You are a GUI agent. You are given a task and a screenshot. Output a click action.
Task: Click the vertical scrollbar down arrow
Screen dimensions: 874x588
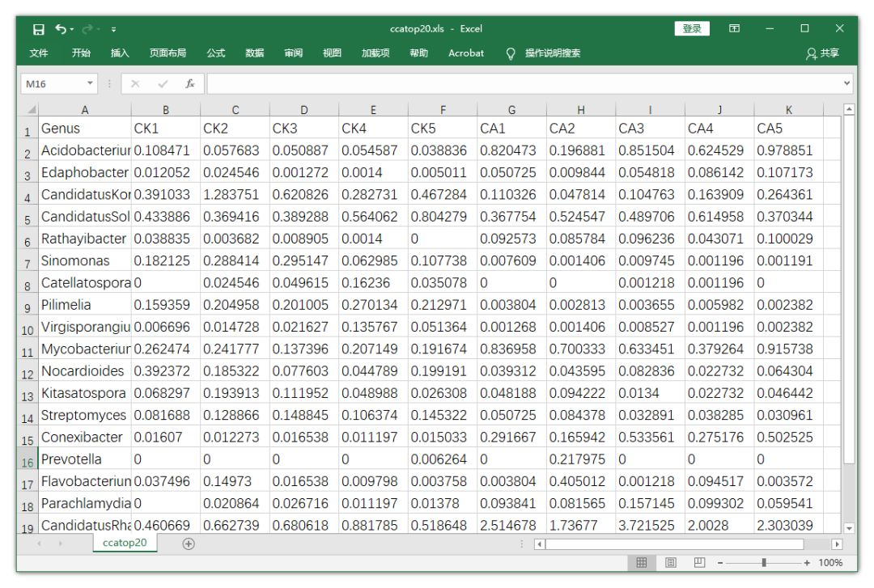(849, 527)
